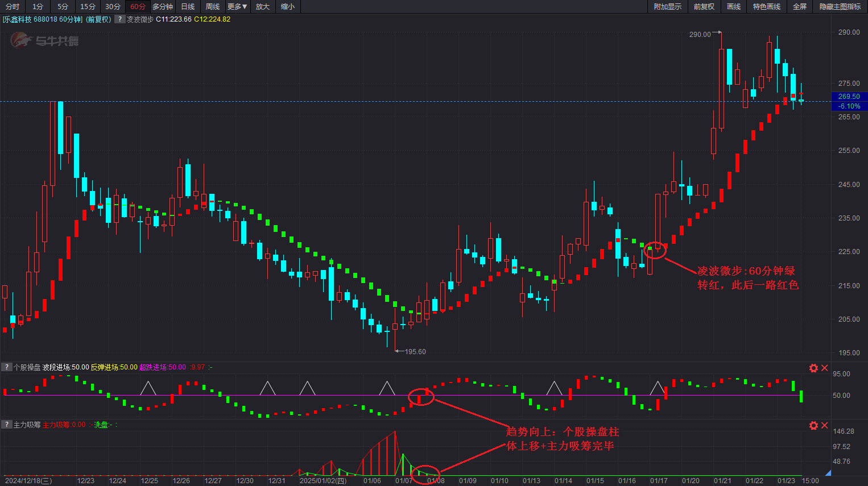Viewport: 868px width, 486px height.
Task: Click help icon next to 主力吸筹
Action: 6,425
